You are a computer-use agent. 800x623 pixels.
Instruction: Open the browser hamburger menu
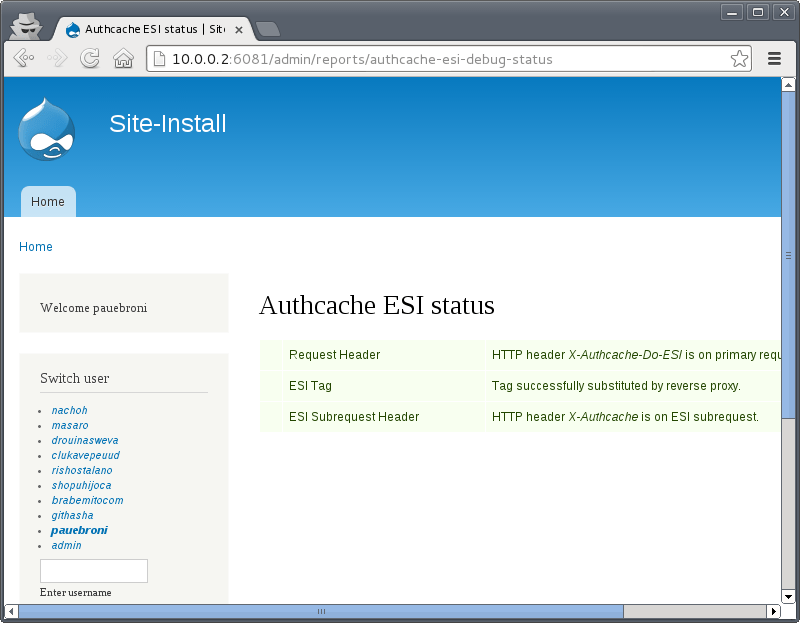tap(774, 58)
